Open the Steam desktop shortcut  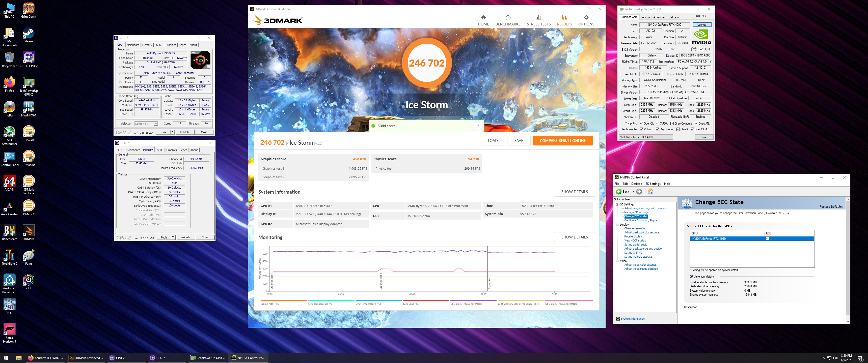tap(29, 35)
